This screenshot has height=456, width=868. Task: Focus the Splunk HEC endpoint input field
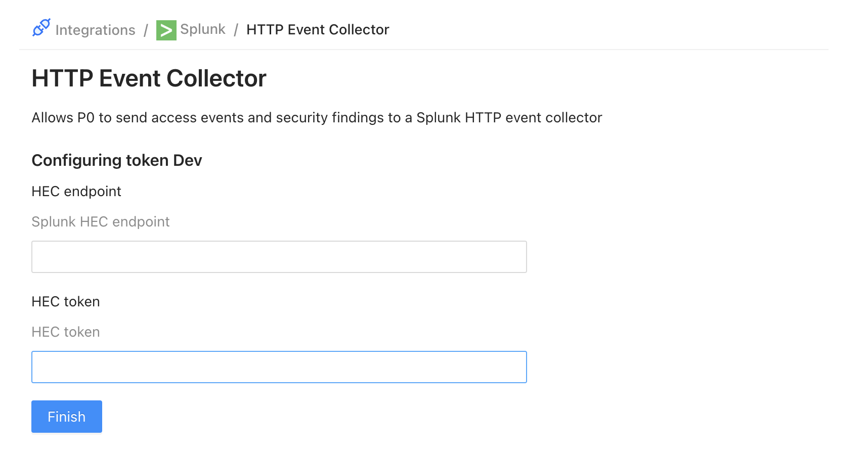click(x=279, y=257)
